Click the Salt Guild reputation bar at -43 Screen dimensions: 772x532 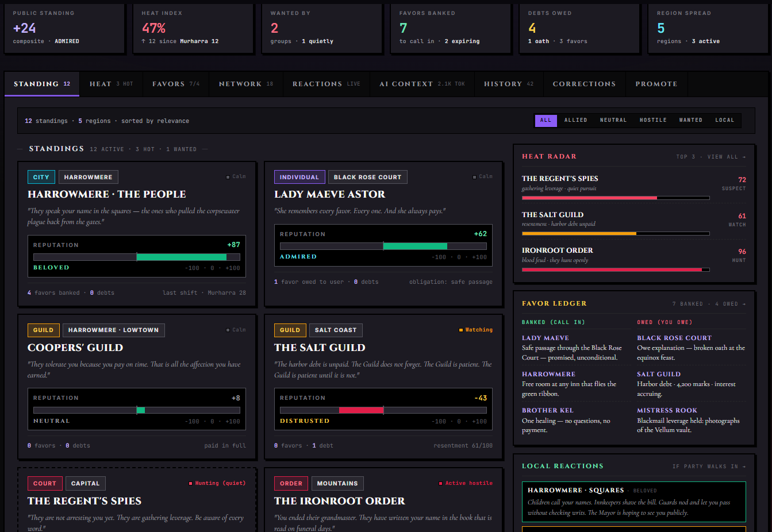383,410
